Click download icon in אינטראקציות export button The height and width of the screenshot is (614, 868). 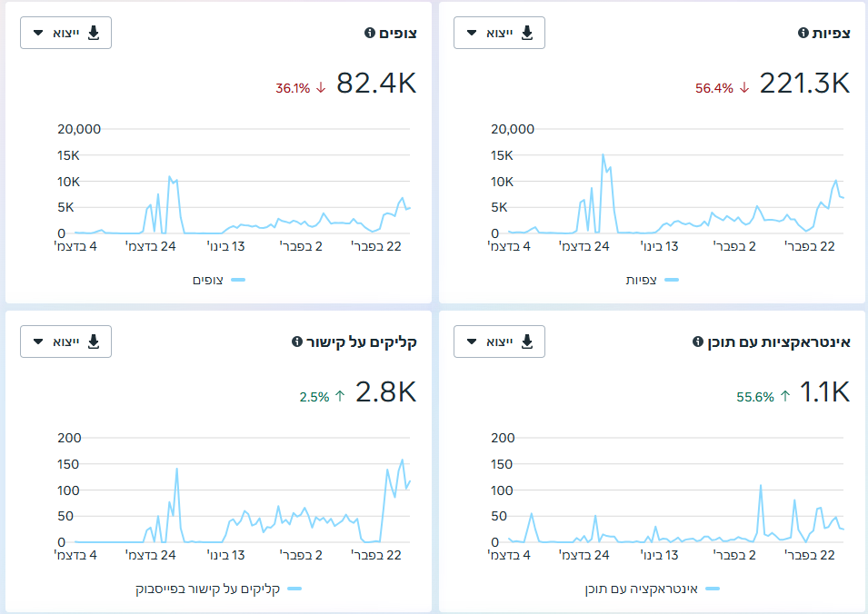(x=527, y=342)
